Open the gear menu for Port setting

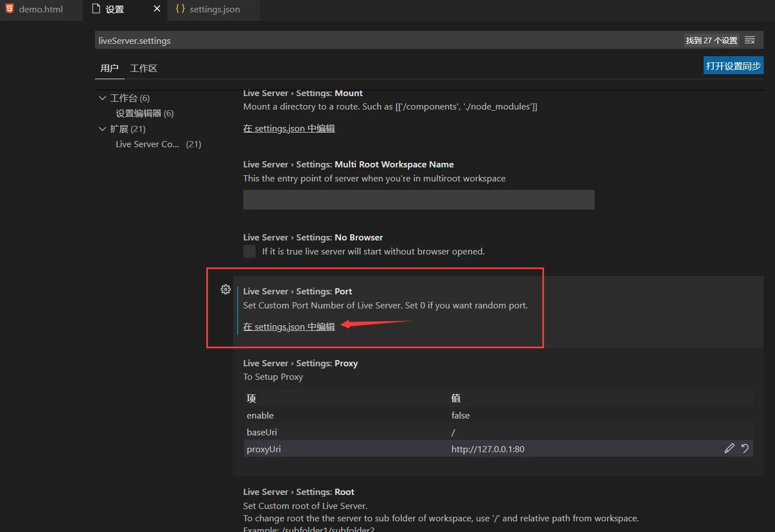[x=225, y=289]
